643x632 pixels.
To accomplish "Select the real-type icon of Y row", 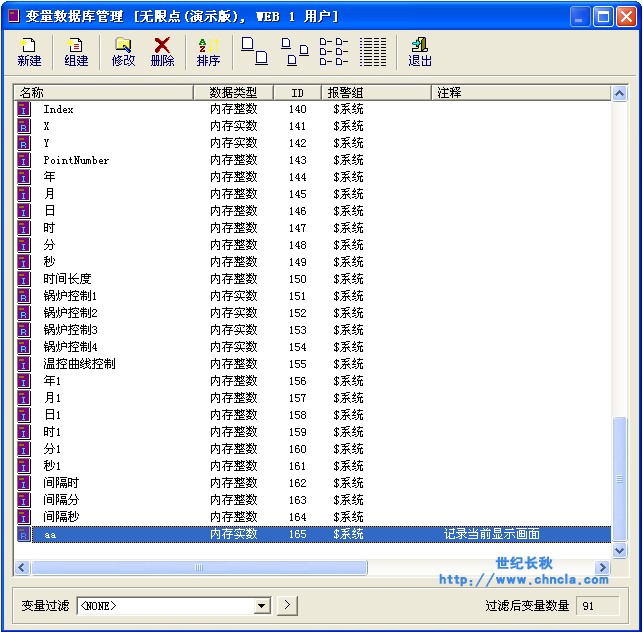I will [x=24, y=143].
